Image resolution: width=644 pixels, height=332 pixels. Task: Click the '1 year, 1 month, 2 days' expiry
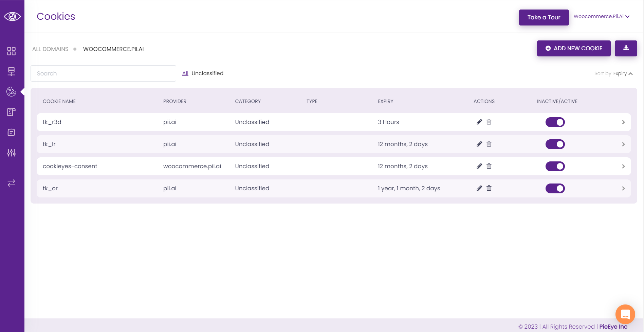[x=409, y=188]
